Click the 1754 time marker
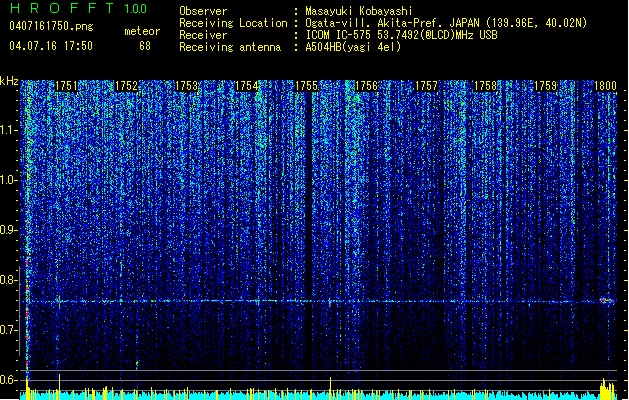 246,86
